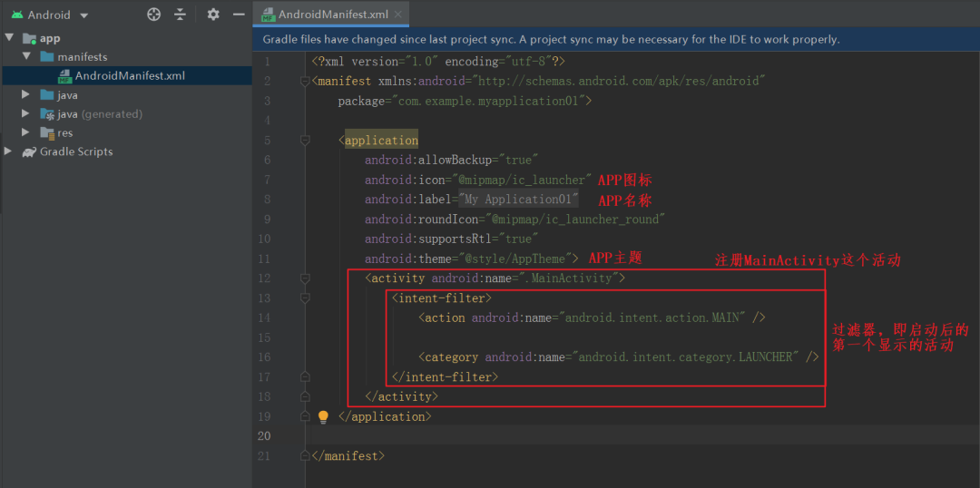Fold the activity tag in gutter

click(305, 278)
